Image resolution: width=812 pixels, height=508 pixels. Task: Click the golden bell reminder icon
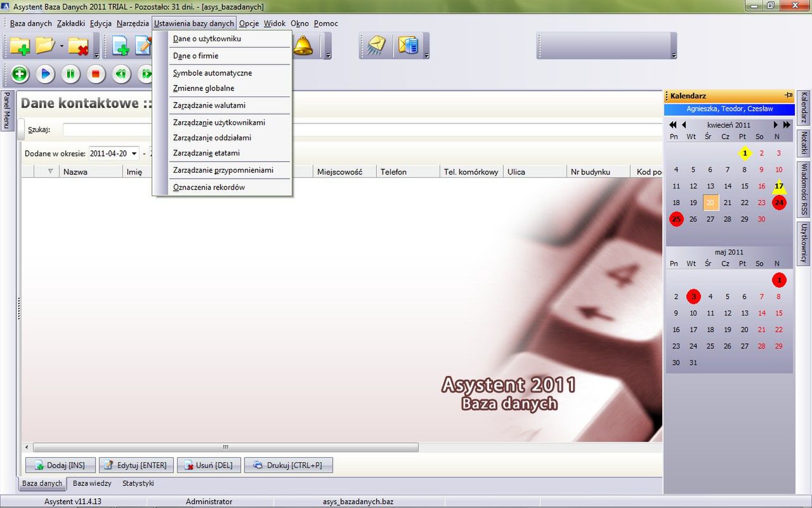point(303,46)
